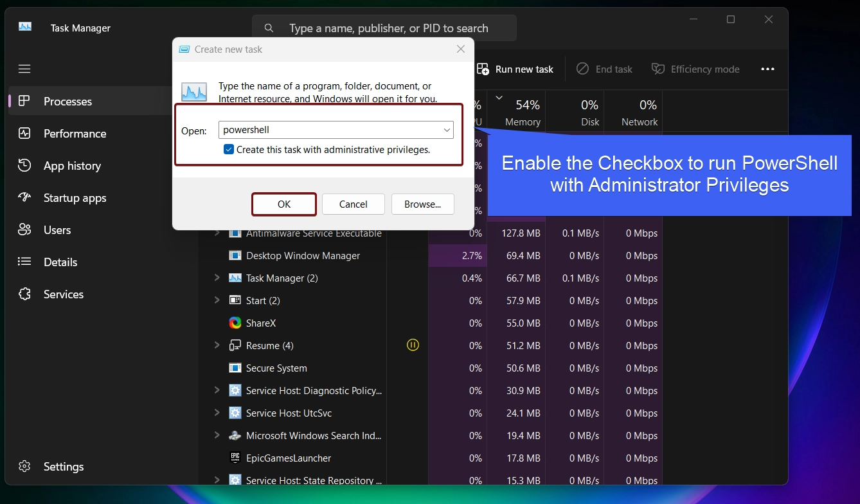
Task: Click the Task Manager search box
Action: click(x=384, y=28)
